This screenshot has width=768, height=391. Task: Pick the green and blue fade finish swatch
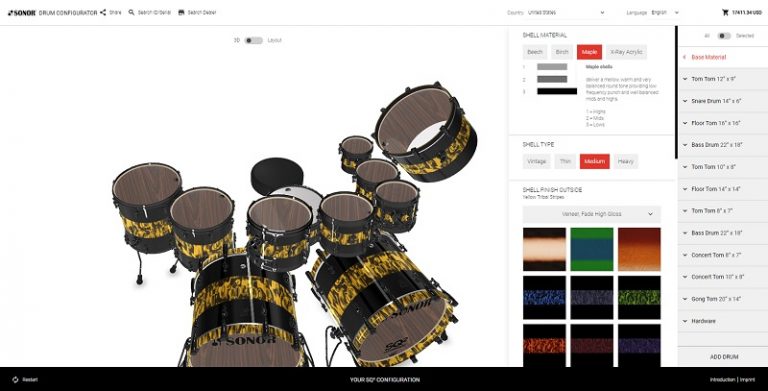pyautogui.click(x=592, y=249)
